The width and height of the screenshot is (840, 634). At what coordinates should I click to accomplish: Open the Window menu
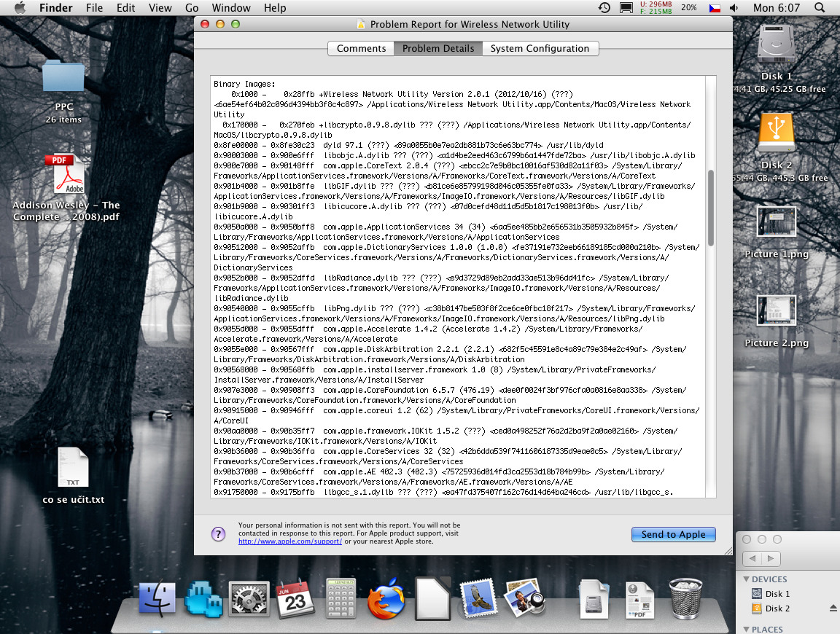pyautogui.click(x=231, y=7)
